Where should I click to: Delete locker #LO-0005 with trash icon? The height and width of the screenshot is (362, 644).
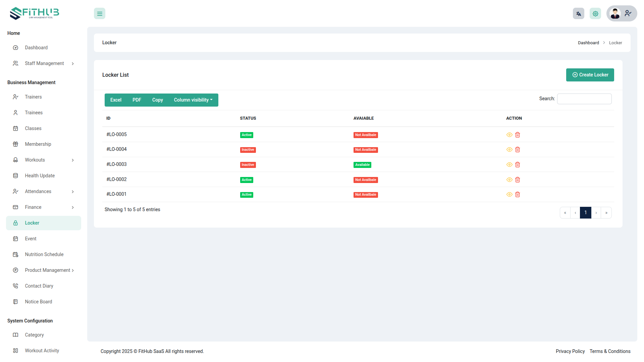click(x=518, y=135)
